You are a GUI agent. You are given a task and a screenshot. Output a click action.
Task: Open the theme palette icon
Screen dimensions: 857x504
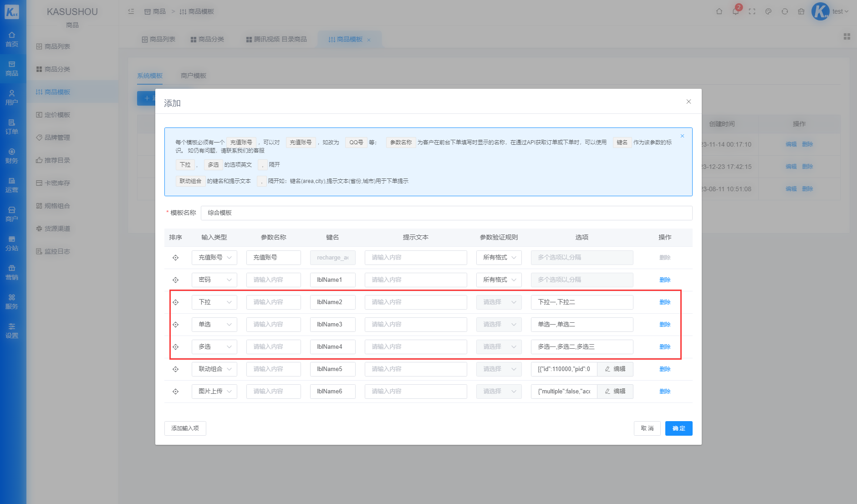[768, 11]
